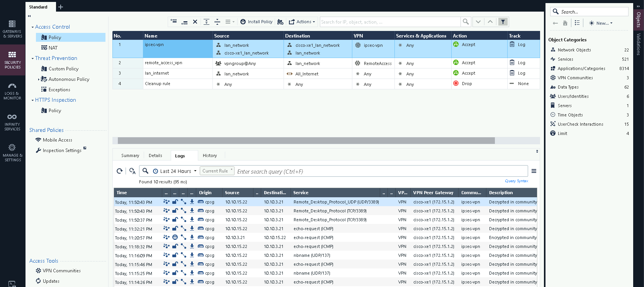Click the horizontal scrollbar under rulebase
This screenshot has height=287, width=644.
[x=306, y=140]
